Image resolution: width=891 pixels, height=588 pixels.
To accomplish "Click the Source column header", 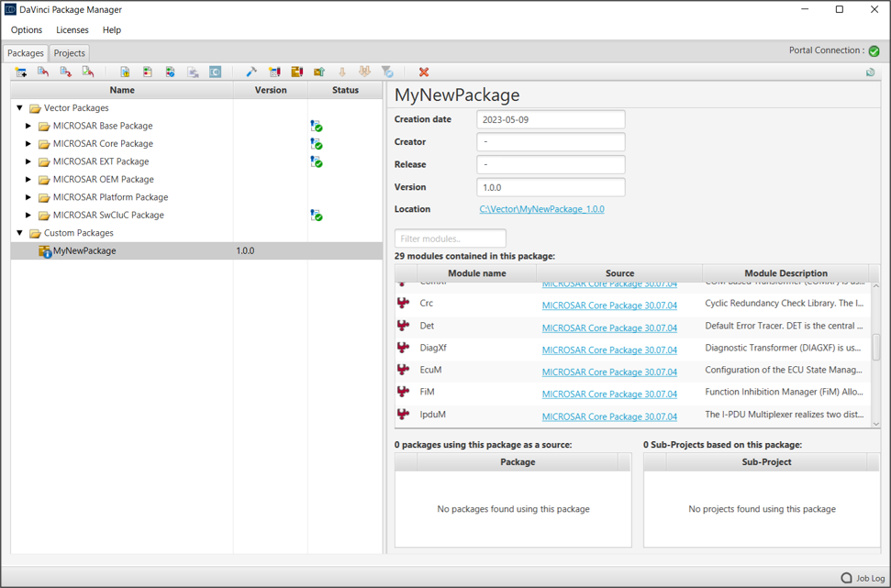I will pos(619,273).
